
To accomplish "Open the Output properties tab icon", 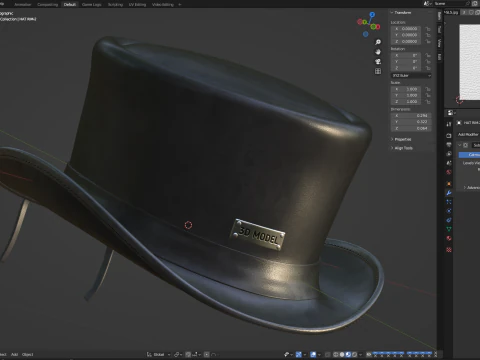I will click(x=449, y=145).
